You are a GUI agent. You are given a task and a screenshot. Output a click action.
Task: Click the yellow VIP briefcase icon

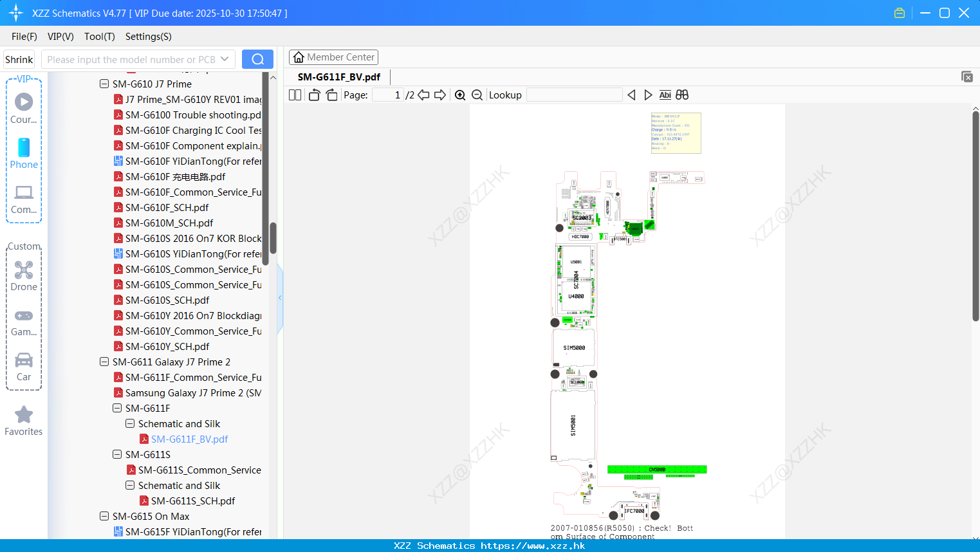coord(900,13)
